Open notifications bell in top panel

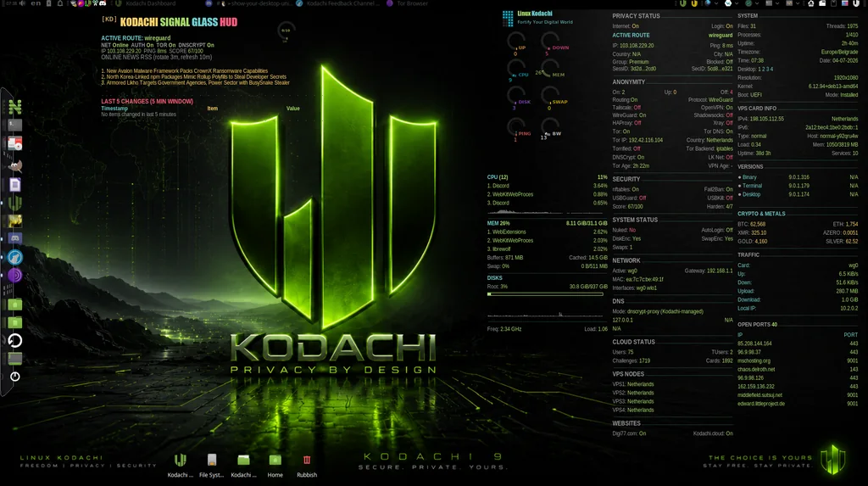click(x=60, y=3)
